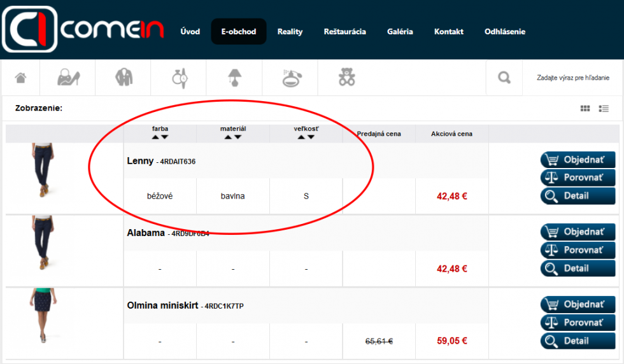Screen dimensions: 624x364
Task: Go to the Úvod page
Action: (190, 31)
